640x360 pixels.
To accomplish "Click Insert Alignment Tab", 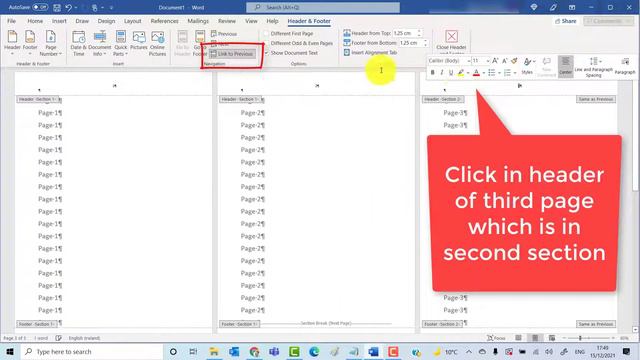I will coord(370,53).
